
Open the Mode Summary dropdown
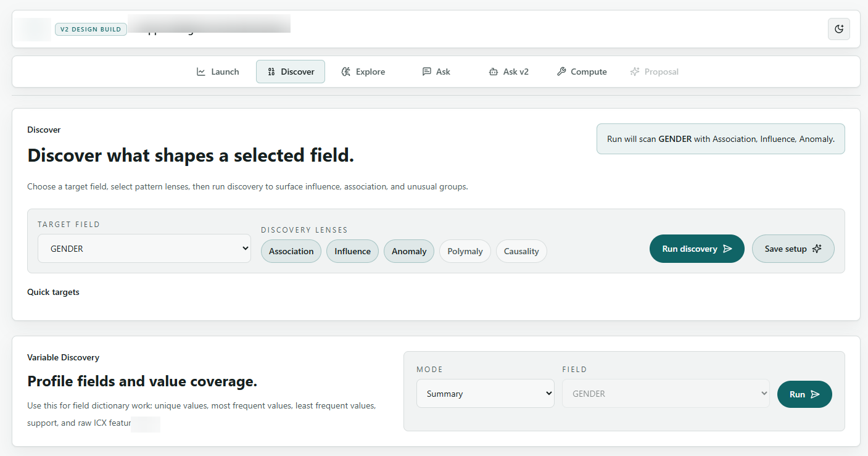click(x=486, y=394)
